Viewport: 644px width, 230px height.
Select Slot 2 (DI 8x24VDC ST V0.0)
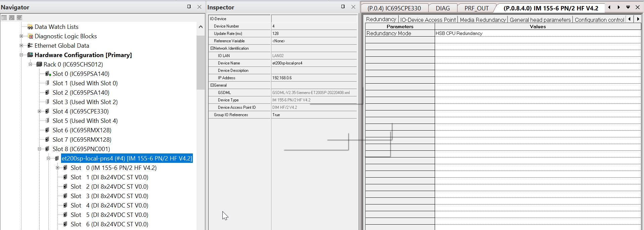tap(109, 187)
